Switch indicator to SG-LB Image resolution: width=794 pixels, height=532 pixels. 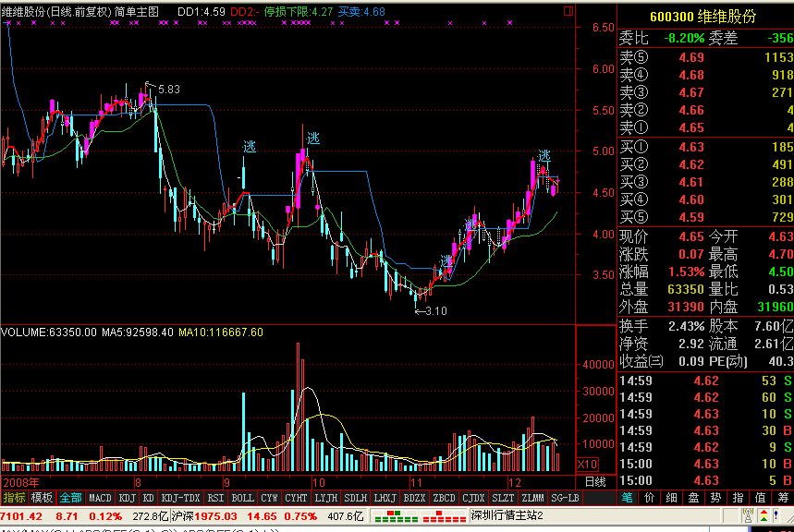tap(565, 498)
